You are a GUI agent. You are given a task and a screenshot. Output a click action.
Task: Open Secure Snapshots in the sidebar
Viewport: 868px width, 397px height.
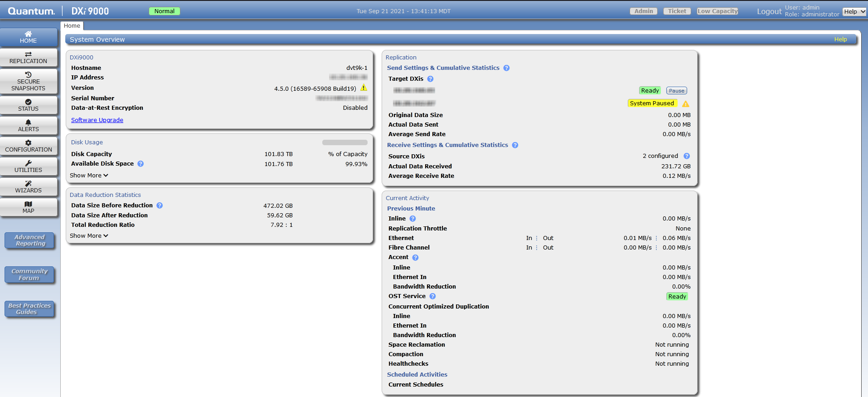point(29,81)
